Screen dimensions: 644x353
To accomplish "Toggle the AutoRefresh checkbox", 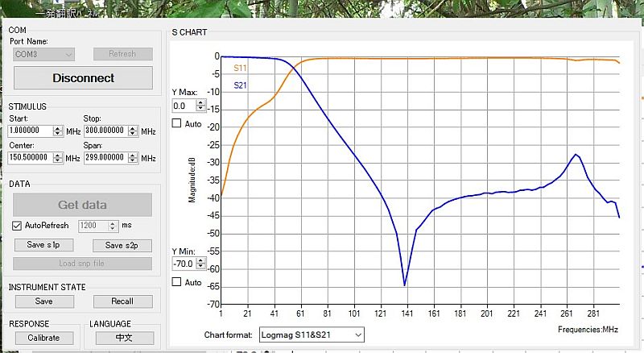I will click(19, 226).
